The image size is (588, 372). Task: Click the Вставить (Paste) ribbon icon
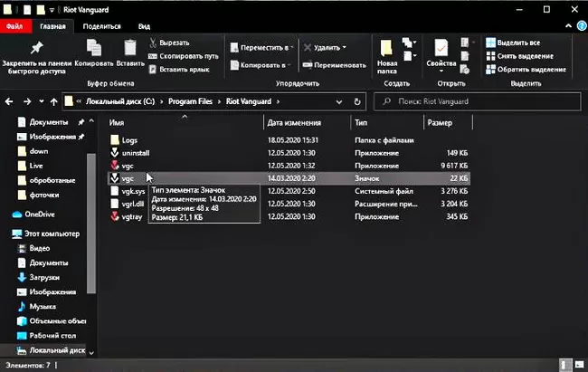click(130, 52)
